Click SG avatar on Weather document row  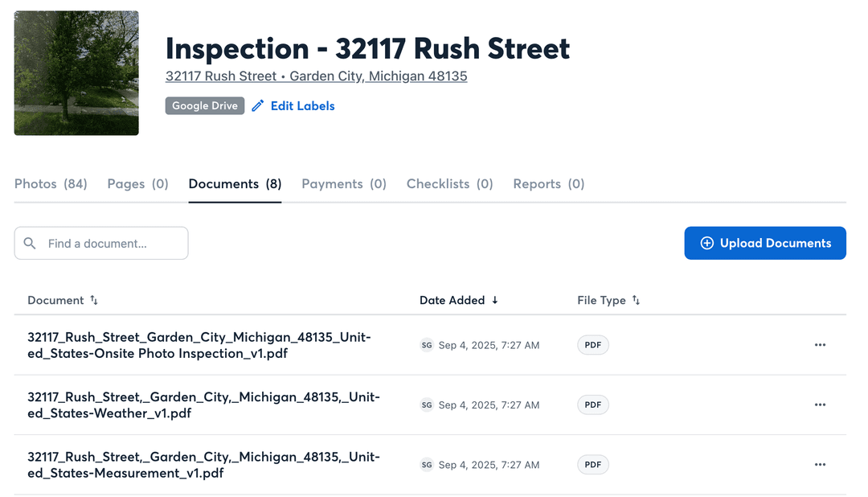(427, 405)
